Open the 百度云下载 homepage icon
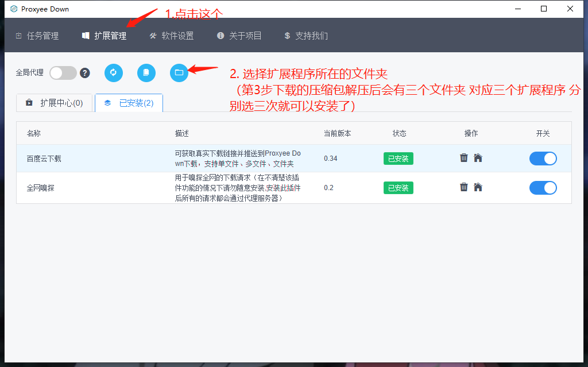Screen dimensions: 588x367 pos(478,157)
